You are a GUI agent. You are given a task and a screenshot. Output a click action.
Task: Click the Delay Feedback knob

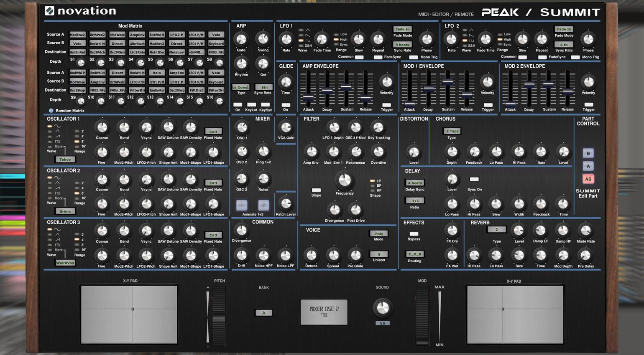[541, 204]
